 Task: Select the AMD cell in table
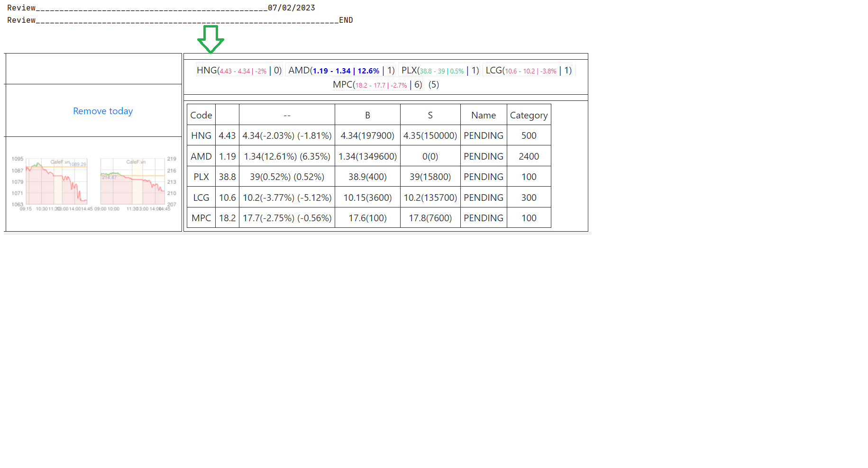click(x=201, y=156)
